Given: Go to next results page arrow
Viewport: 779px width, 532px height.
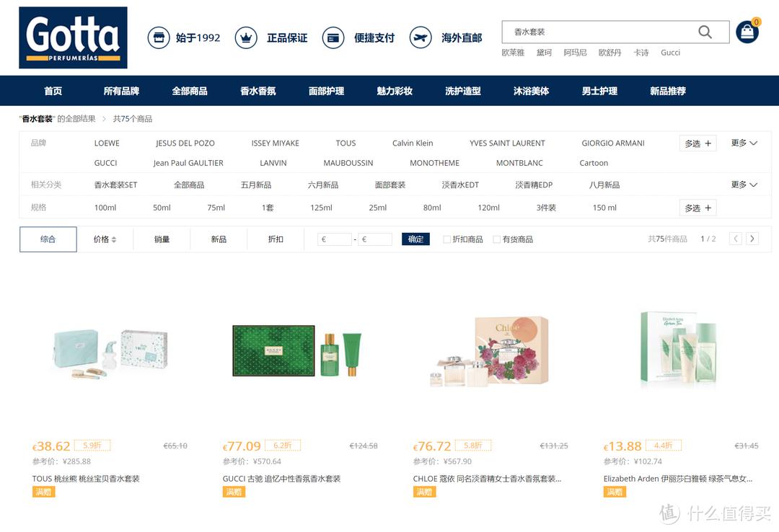Looking at the screenshot, I should coord(752,239).
